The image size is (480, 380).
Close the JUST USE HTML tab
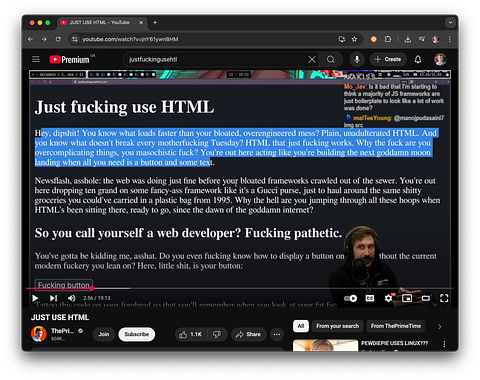[x=141, y=23]
